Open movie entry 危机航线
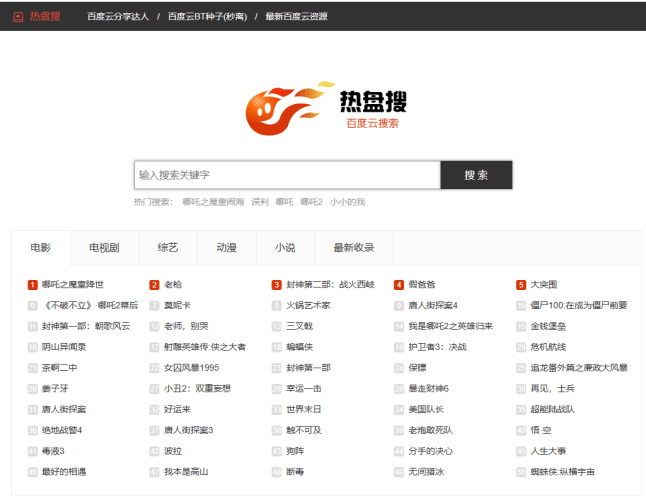Screen dimensions: 646x500 pyautogui.click(x=548, y=347)
